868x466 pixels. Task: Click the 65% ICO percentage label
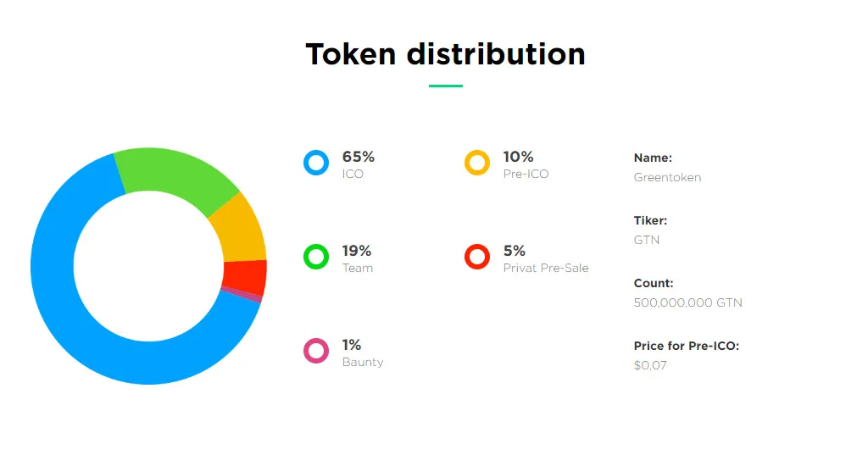tap(359, 158)
